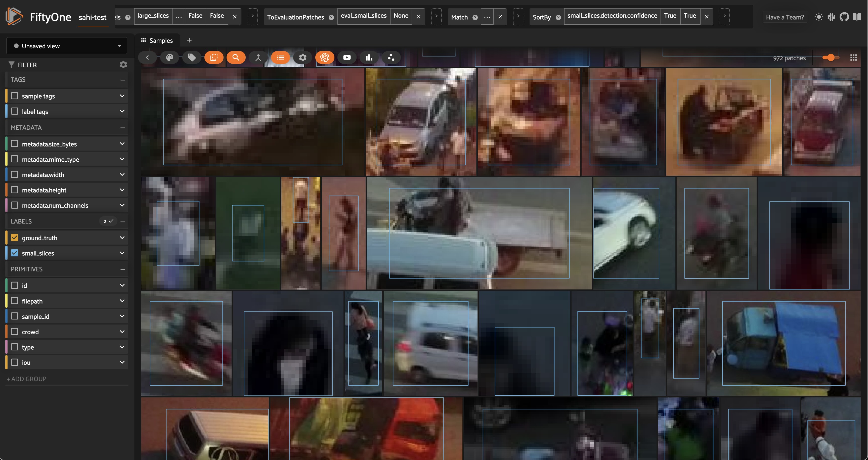Select the Samples tab
868x460 pixels.
pos(157,40)
